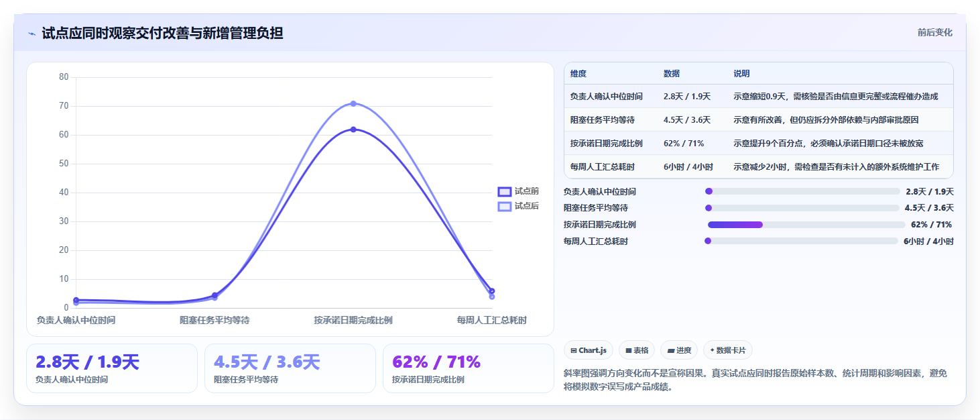Click chart x-axis label 负责人确认中位时间
The height and width of the screenshot is (420, 980).
[76, 321]
